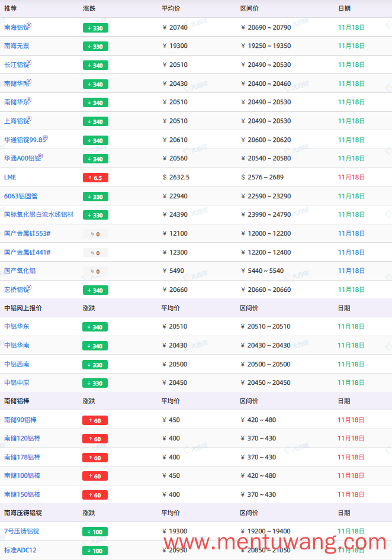392x560 pixels.
Task: Open the 国标氧化银白流水线铝材 link
Action: 38,215
